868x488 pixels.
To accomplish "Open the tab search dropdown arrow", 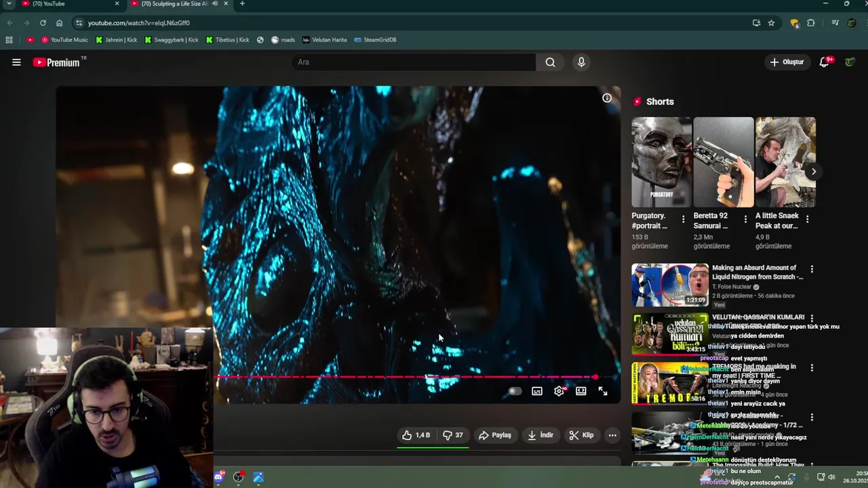I will pos(9,4).
